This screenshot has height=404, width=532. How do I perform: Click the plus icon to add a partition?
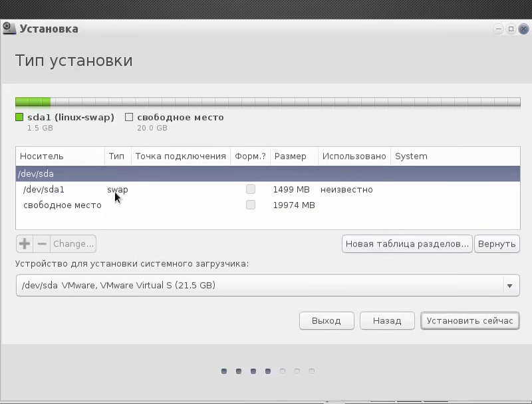(x=25, y=244)
